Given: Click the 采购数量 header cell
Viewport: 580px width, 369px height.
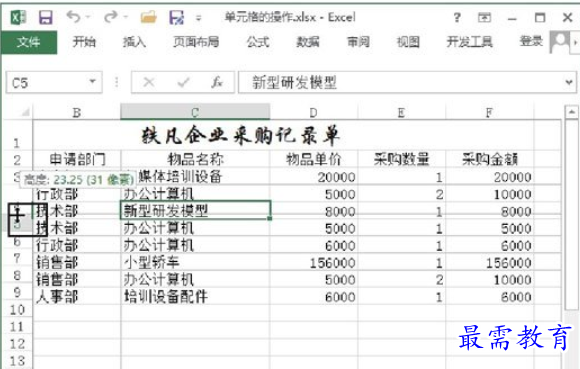Looking at the screenshot, I should 401,159.
